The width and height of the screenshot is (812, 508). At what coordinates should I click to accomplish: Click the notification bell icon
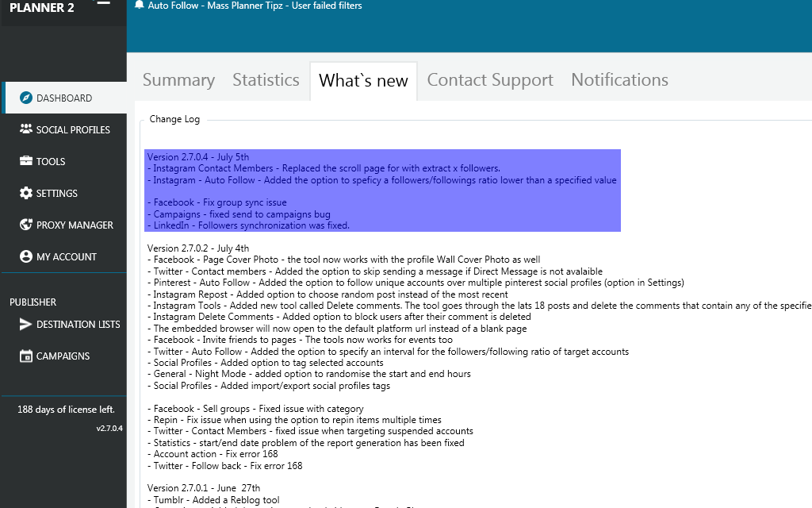(x=139, y=5)
